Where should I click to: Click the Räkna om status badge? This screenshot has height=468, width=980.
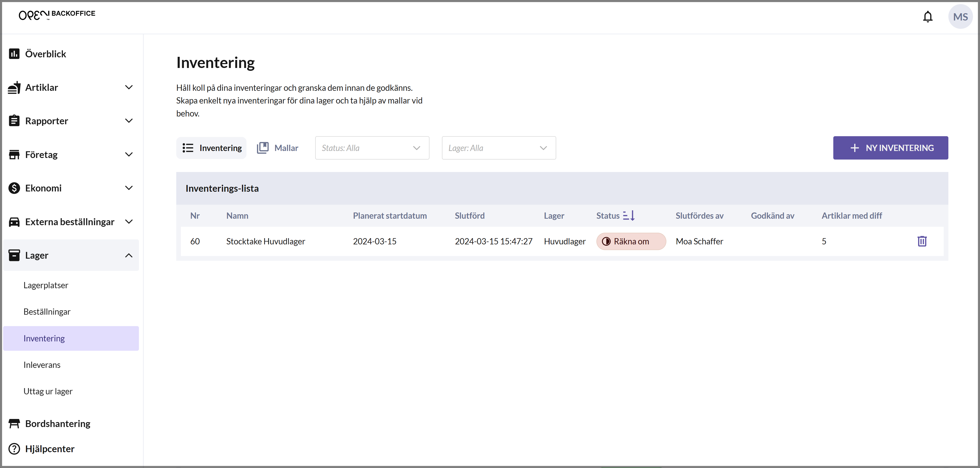[631, 242]
